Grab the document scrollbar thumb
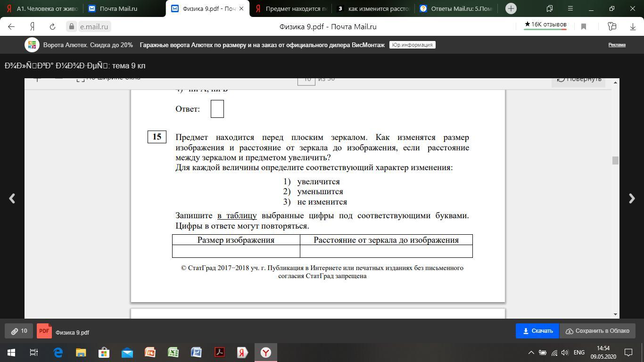The height and width of the screenshot is (362, 644). [x=615, y=161]
